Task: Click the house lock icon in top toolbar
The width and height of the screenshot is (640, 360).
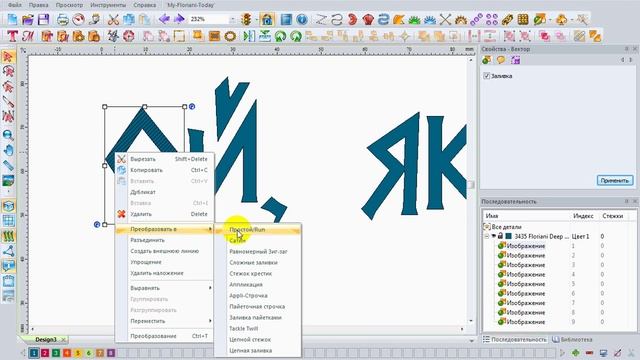Action: (x=267, y=19)
